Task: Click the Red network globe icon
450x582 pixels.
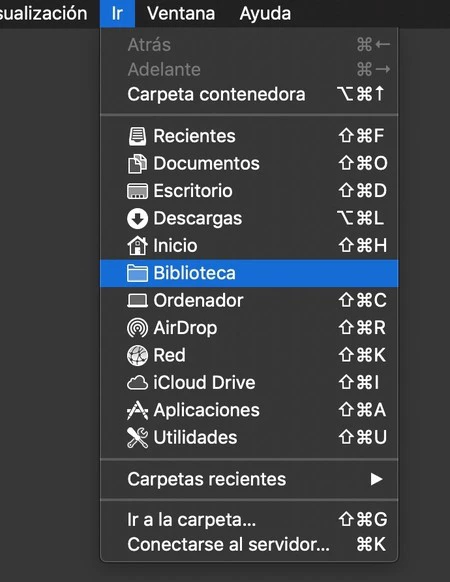Action: [137, 355]
